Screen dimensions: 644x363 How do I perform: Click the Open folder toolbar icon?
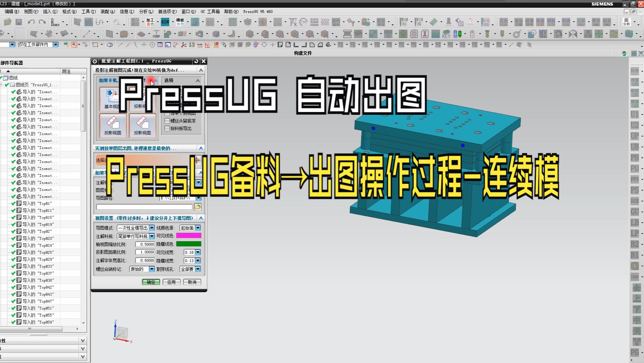point(8,22)
